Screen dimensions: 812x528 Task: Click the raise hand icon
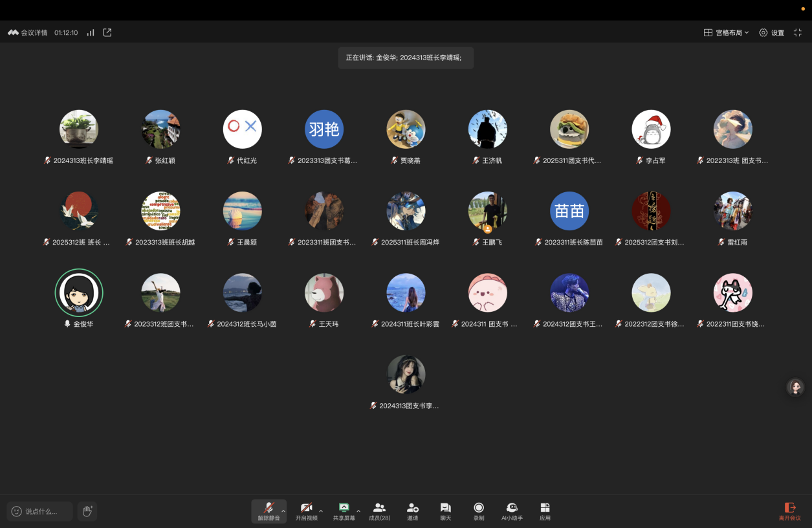(x=87, y=511)
